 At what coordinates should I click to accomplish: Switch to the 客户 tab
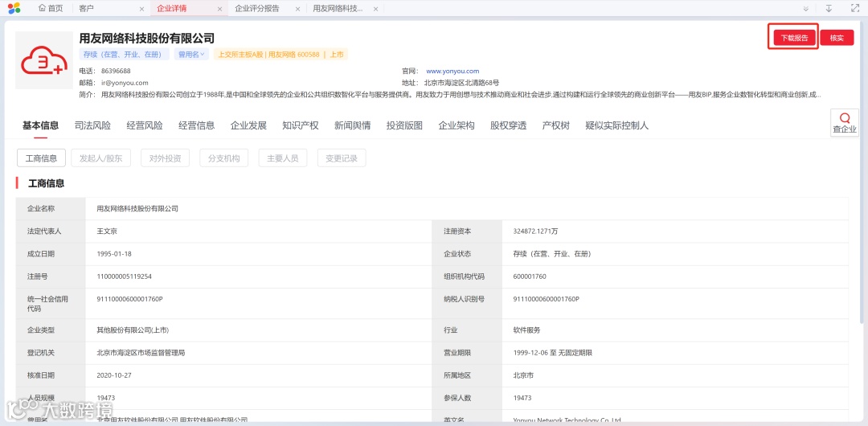click(86, 8)
